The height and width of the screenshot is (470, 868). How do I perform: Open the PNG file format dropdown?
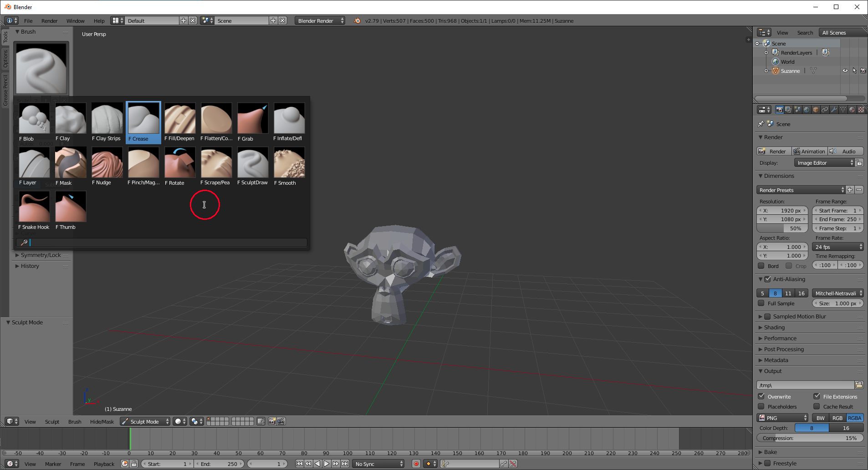click(782, 418)
